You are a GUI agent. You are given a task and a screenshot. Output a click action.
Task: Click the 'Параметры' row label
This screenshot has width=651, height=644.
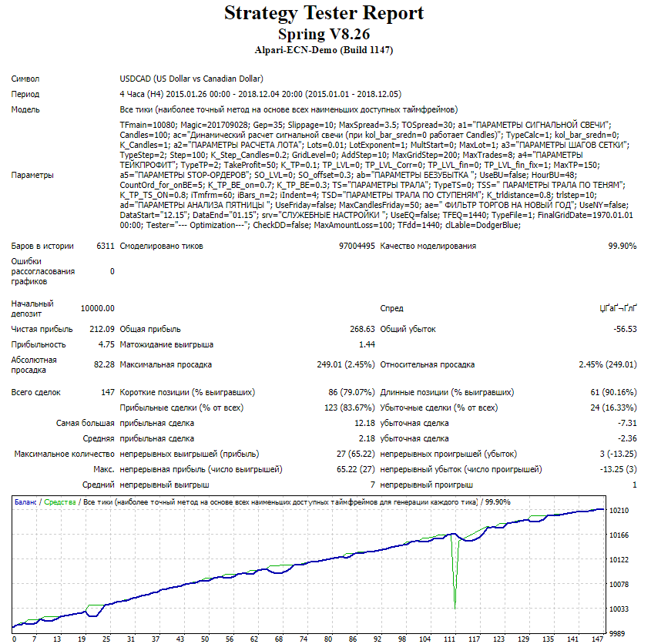[33, 175]
